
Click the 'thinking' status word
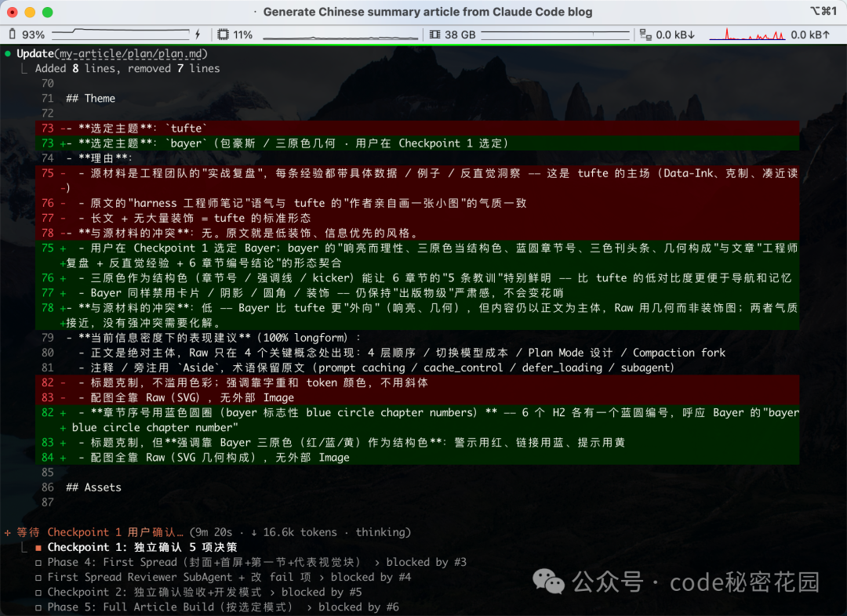coord(380,532)
